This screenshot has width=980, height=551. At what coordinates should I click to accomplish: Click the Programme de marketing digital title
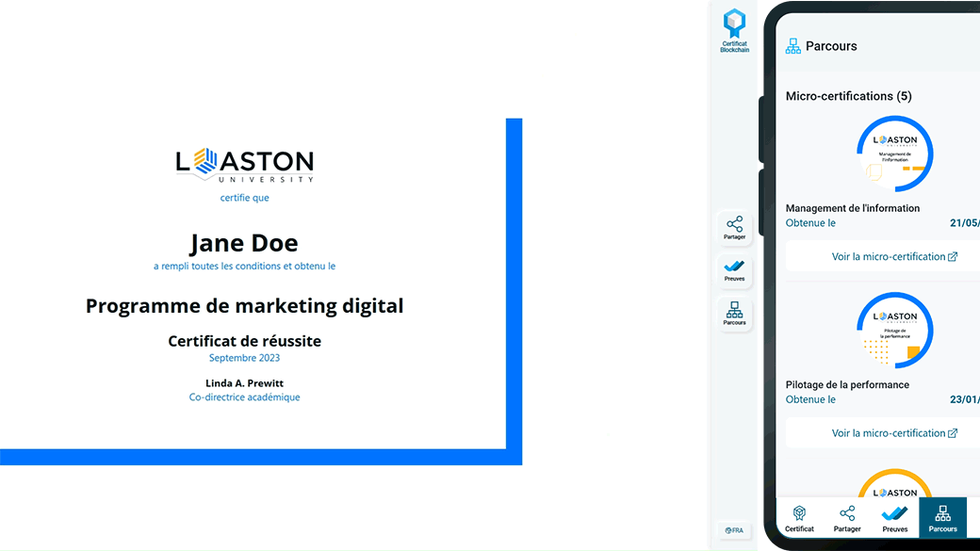(x=244, y=305)
